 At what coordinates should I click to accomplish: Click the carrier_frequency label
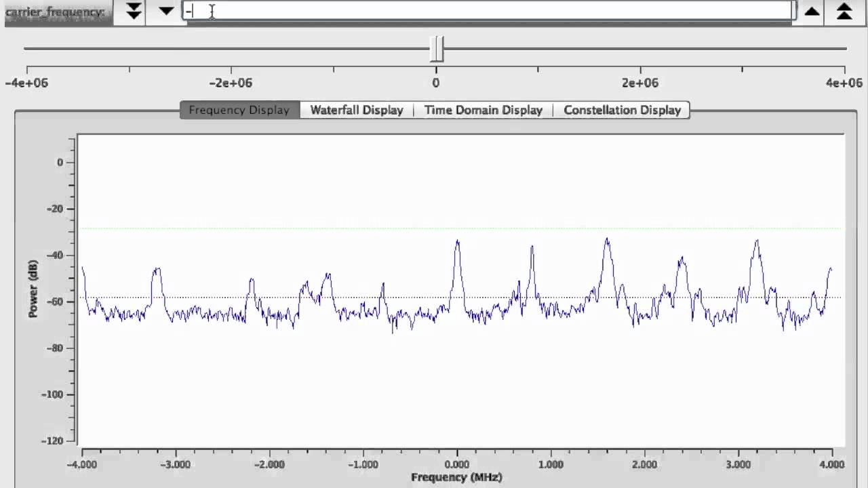55,12
